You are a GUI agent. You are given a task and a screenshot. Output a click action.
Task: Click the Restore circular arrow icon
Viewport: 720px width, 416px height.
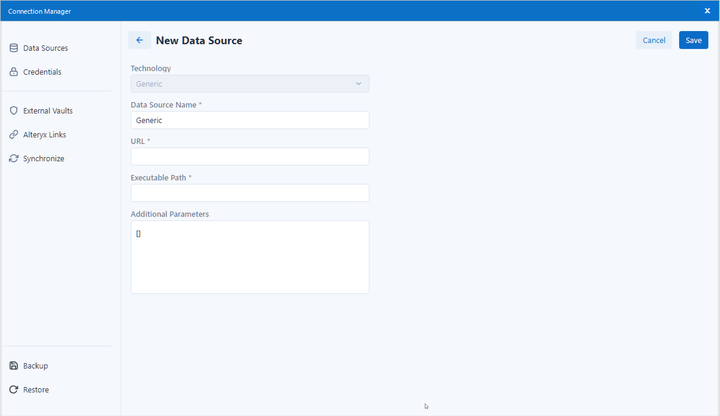click(14, 390)
